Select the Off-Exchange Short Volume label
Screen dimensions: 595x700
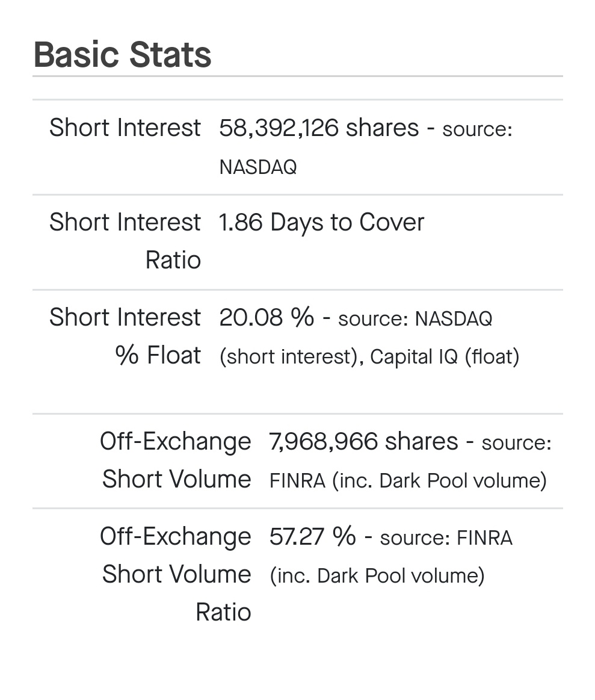(176, 460)
